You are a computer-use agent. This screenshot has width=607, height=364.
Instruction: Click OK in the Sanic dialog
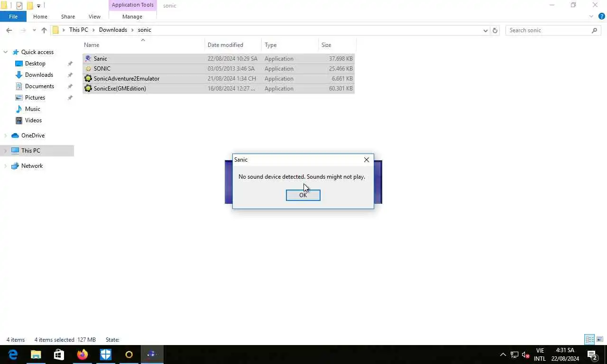[x=303, y=195]
